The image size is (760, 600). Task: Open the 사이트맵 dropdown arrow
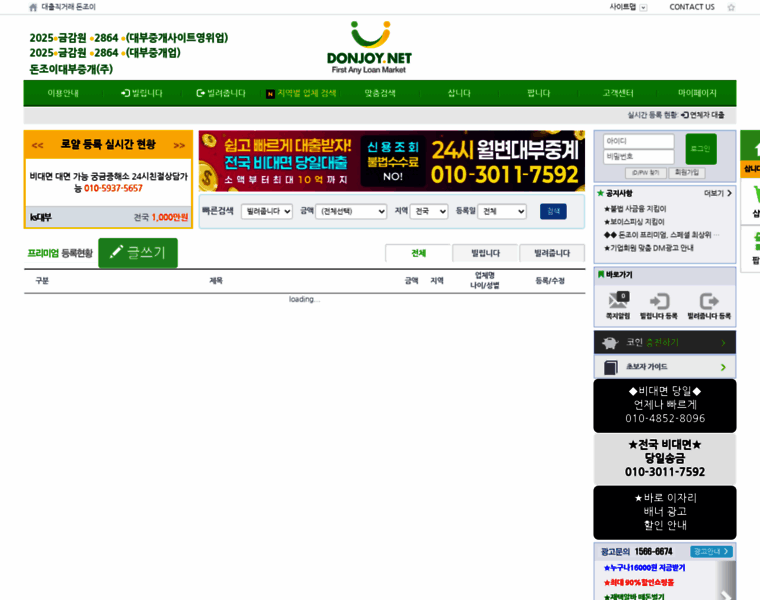pos(643,7)
